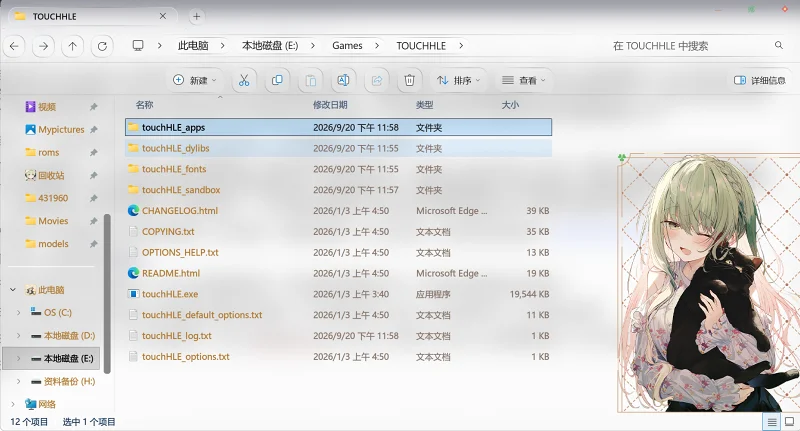Unpin 视频 from quick access

click(x=93, y=107)
